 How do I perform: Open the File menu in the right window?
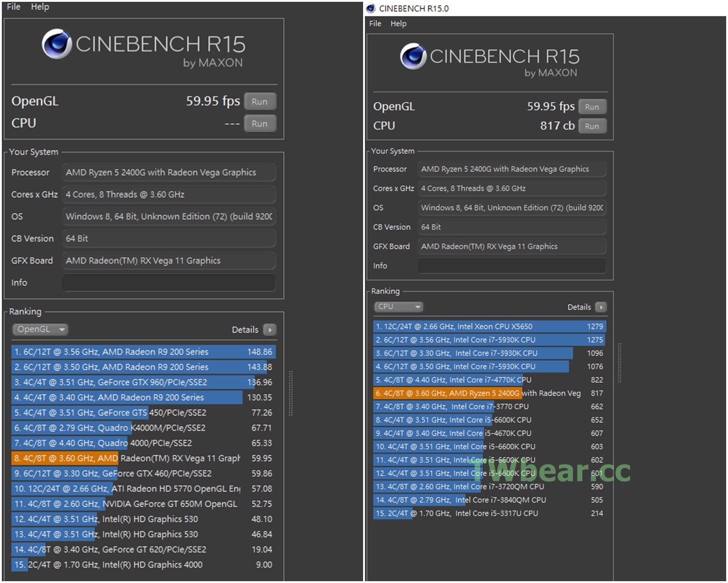[x=375, y=23]
